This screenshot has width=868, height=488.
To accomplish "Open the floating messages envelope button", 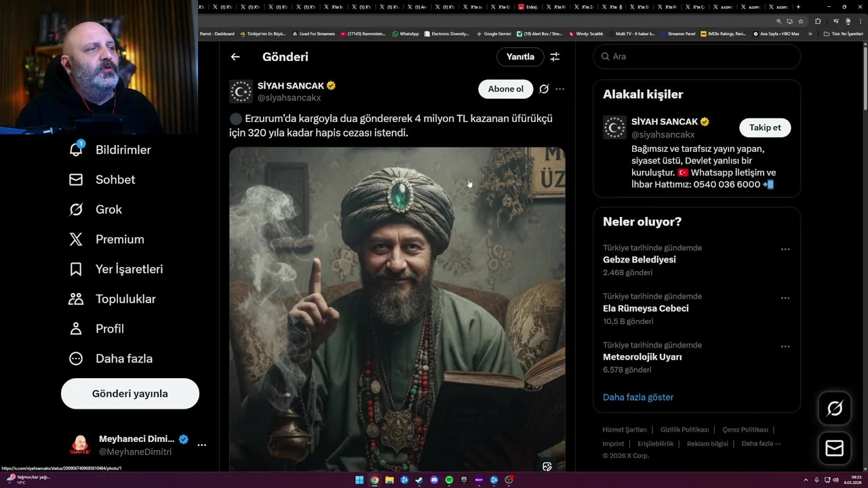I will (835, 449).
